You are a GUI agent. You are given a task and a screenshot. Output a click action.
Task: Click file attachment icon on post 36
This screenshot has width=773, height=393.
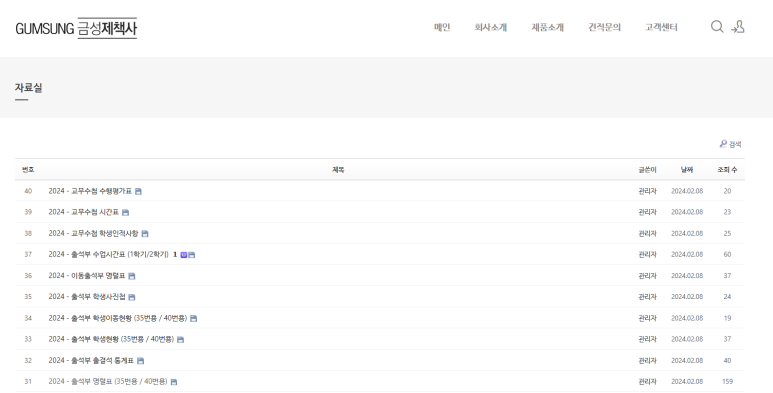pyautogui.click(x=131, y=276)
